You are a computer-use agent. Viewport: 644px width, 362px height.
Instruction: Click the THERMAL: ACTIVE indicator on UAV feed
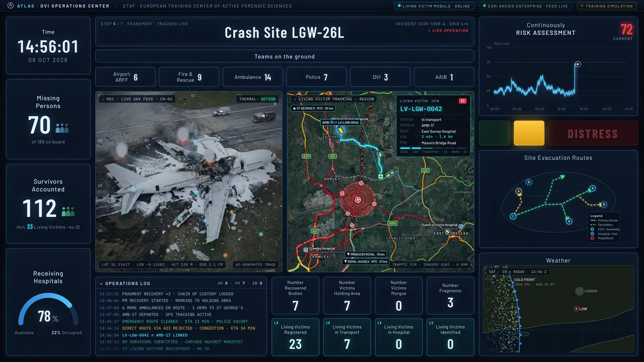coord(257,99)
